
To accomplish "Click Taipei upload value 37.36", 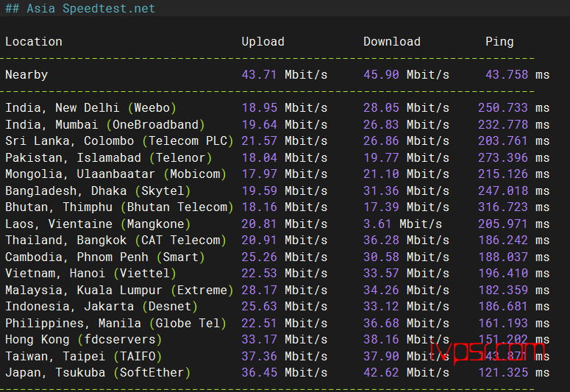I will coord(259,357).
